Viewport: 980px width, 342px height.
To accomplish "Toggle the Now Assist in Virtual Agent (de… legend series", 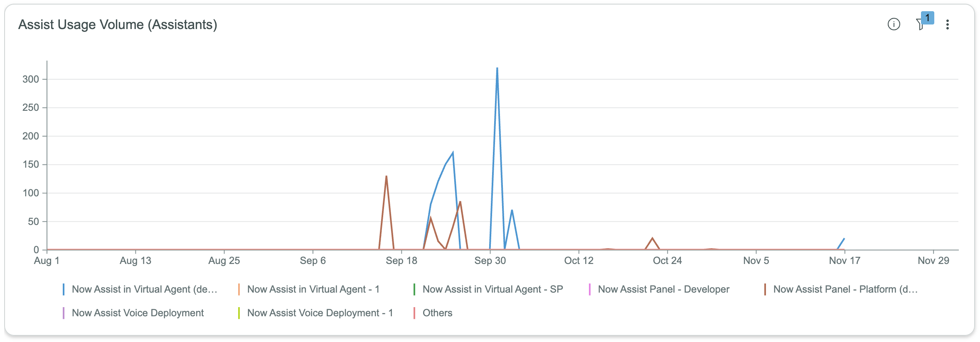I will (140, 289).
